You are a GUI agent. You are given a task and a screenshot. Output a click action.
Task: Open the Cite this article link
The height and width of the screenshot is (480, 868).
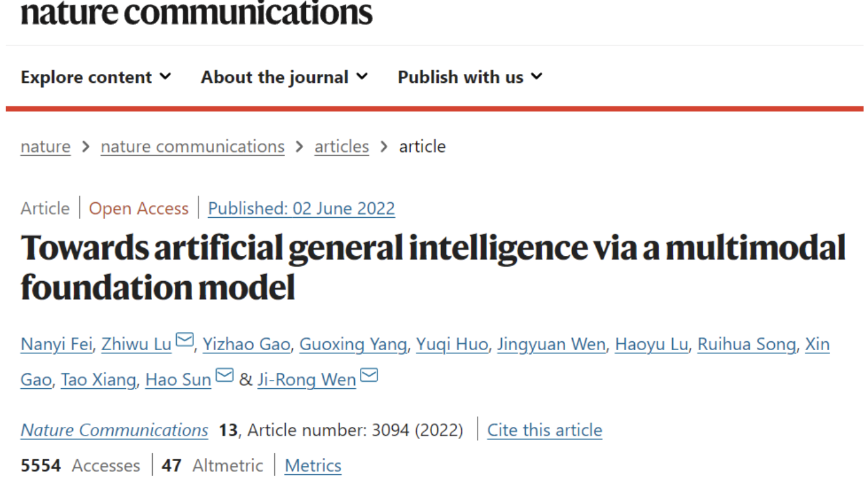pyautogui.click(x=545, y=430)
